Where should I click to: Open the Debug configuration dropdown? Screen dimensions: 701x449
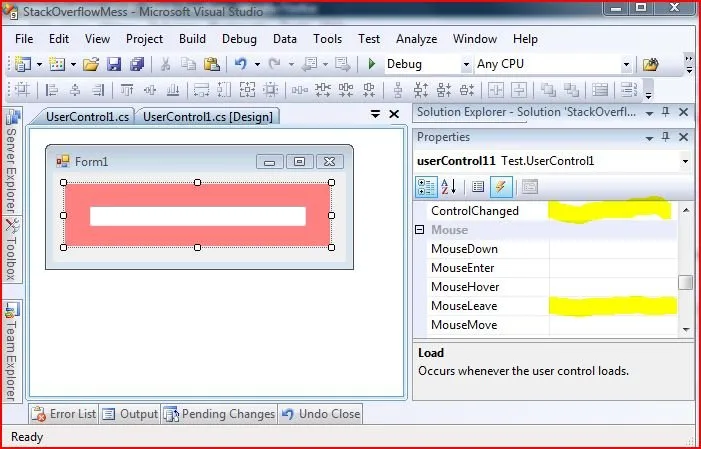click(466, 65)
